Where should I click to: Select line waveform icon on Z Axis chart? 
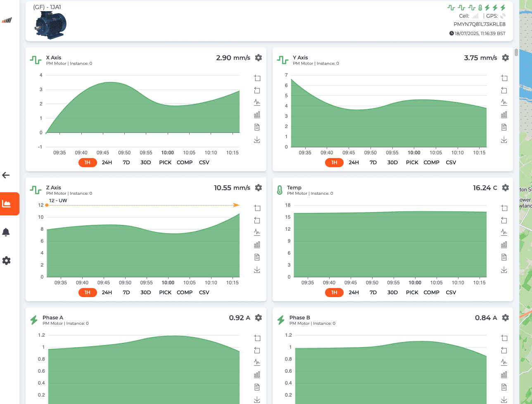257,232
